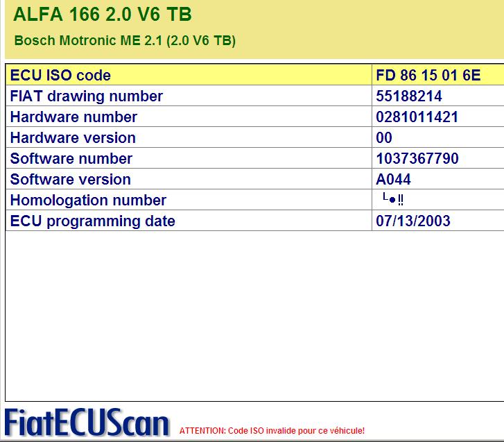Click the ALFA 166 2.0 V6 TB title

pyautogui.click(x=103, y=15)
